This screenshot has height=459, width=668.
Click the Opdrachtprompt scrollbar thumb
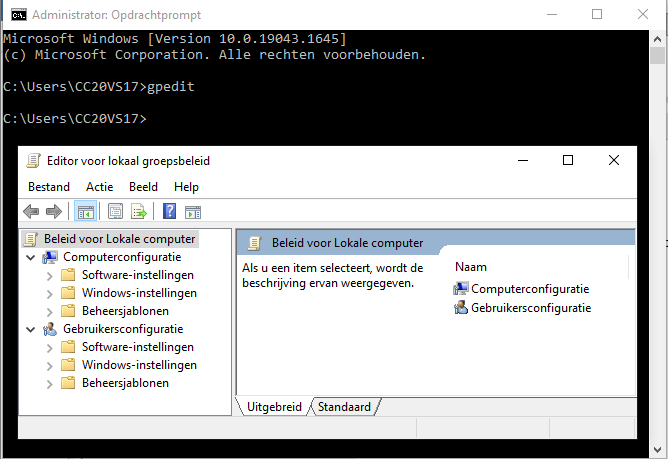(657, 56)
